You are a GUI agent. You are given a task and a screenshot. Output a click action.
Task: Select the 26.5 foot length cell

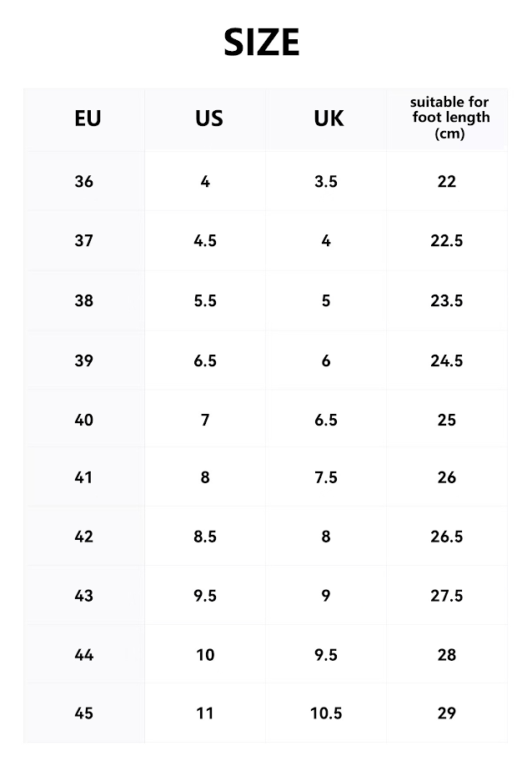pos(447,537)
